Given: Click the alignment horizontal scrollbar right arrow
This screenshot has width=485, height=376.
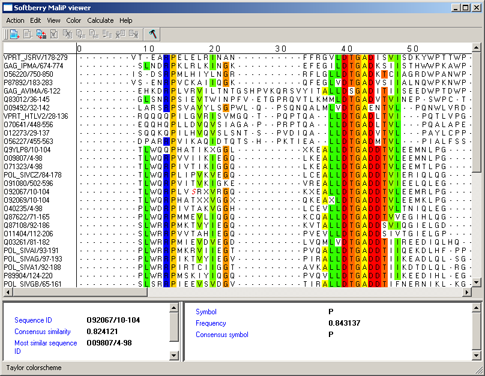Looking at the screenshot, I should click(x=467, y=292).
